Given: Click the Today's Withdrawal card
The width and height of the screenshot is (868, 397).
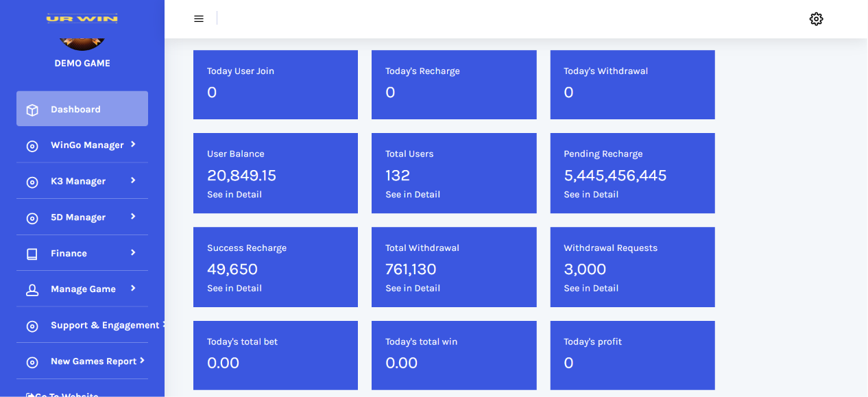Looking at the screenshot, I should click(632, 84).
